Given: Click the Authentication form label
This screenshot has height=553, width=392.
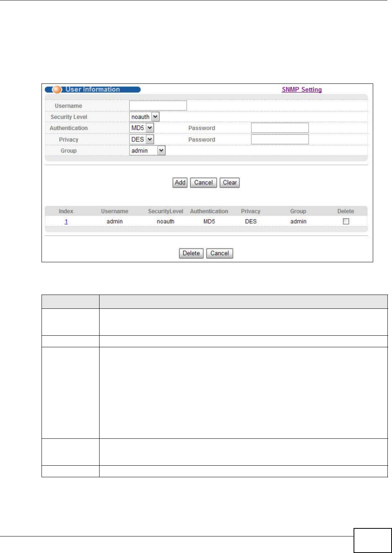Looking at the screenshot, I should 69,128.
